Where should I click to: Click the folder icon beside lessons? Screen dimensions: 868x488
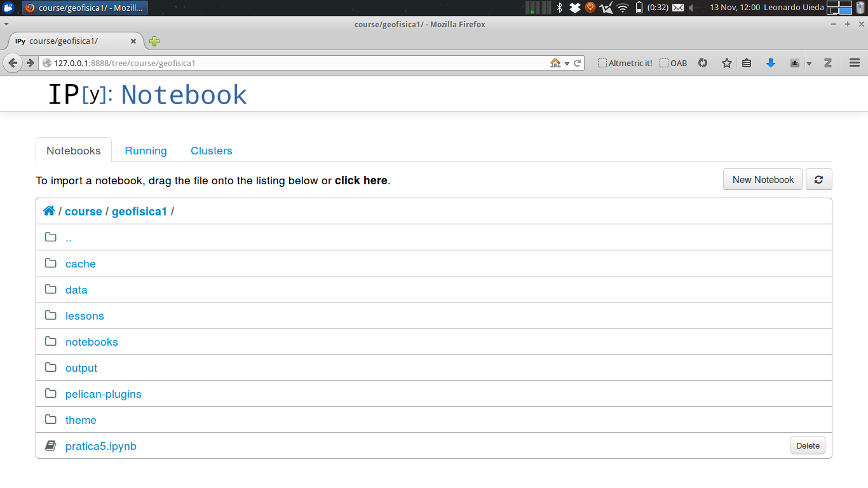(x=51, y=315)
